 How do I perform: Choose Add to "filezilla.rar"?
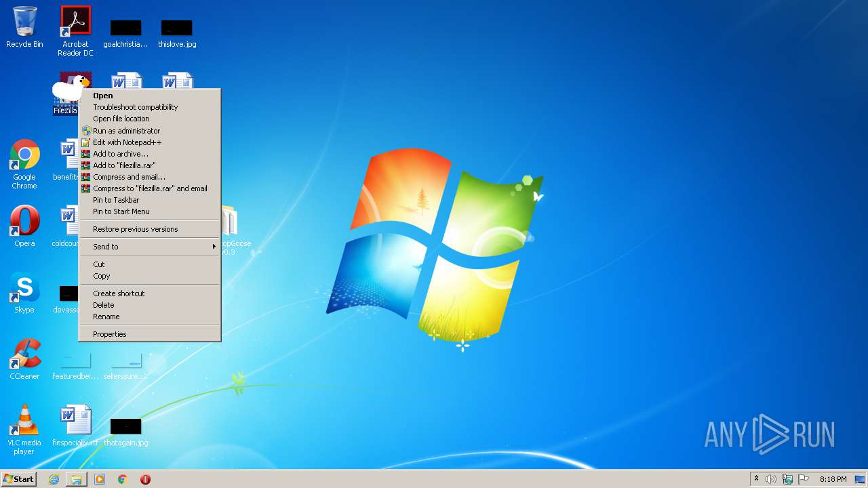coord(150,165)
